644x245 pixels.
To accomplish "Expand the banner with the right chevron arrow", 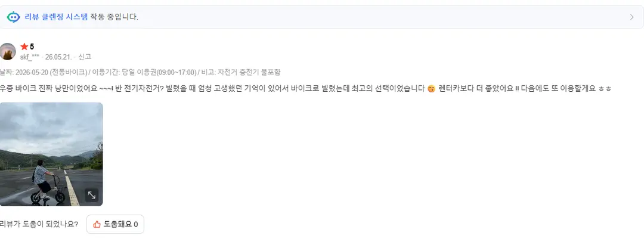I will [631, 17].
